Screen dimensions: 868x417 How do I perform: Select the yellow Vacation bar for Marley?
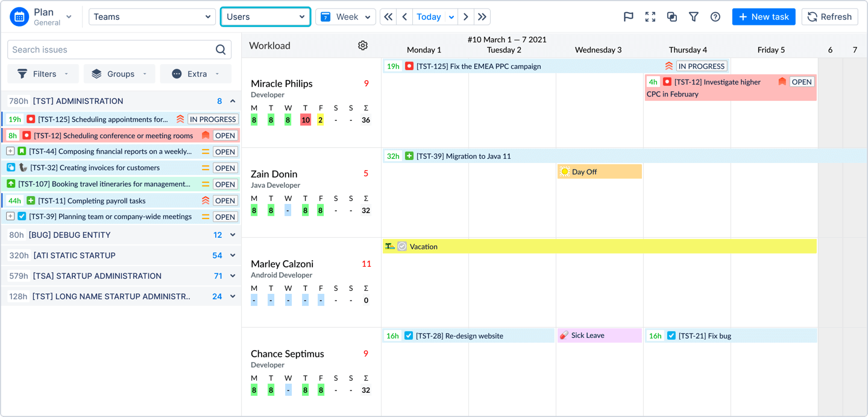[x=603, y=246]
